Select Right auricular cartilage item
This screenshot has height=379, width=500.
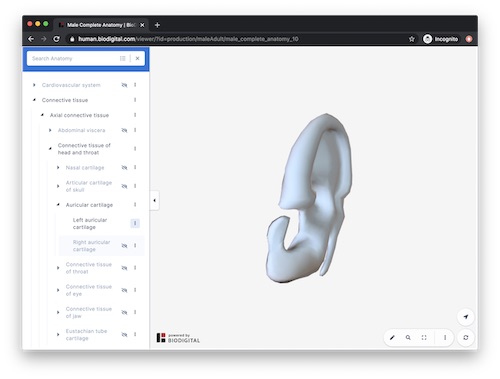click(91, 246)
